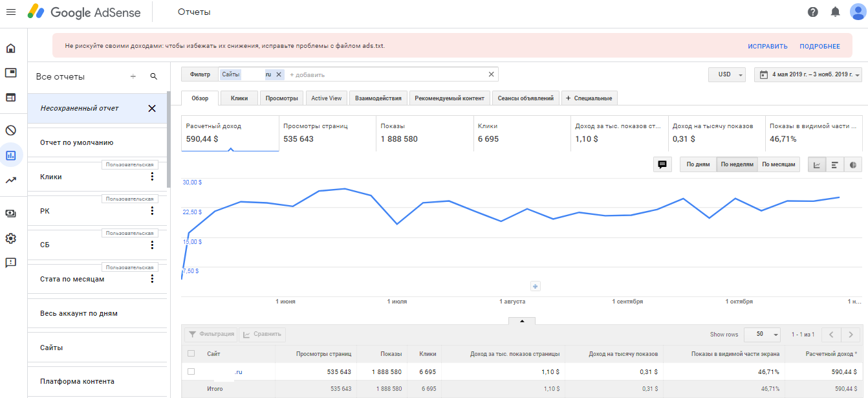Screen dimensions: 868x398
Task: Go to Home in the left sidebar
Action: point(11,49)
